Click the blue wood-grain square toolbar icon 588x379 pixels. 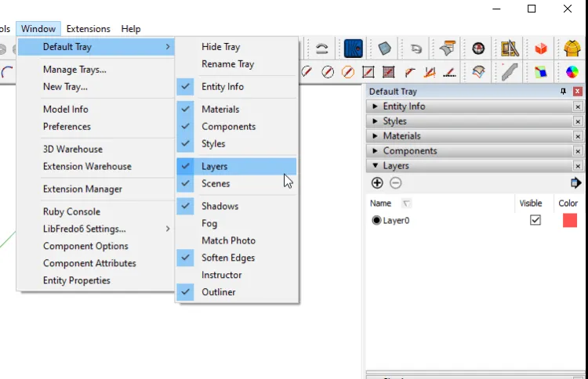(354, 49)
